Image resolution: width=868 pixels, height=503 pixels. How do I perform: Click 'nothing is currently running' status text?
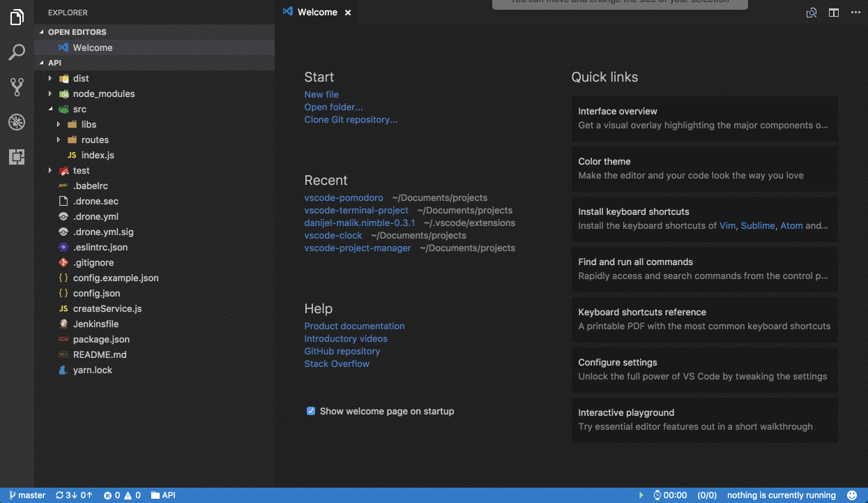click(x=782, y=495)
